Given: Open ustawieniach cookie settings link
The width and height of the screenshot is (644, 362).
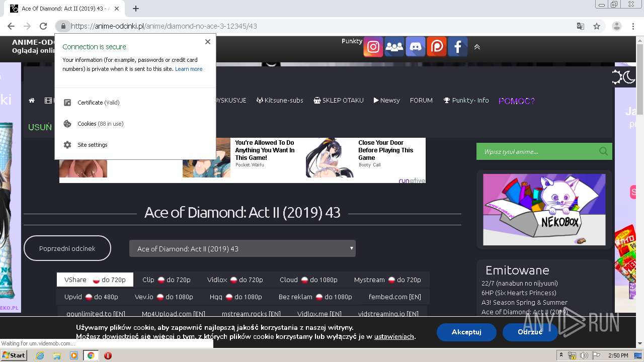Looking at the screenshot, I should point(394,336).
